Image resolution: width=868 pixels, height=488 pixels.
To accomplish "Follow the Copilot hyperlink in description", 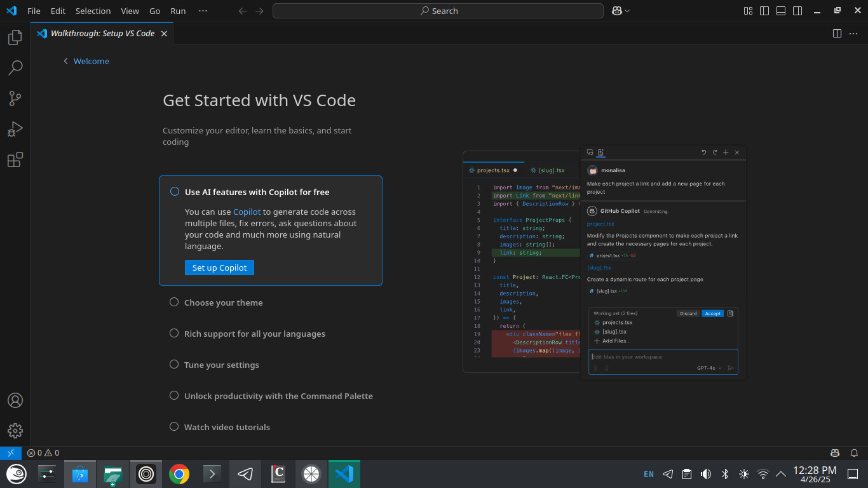I will 247,212.
